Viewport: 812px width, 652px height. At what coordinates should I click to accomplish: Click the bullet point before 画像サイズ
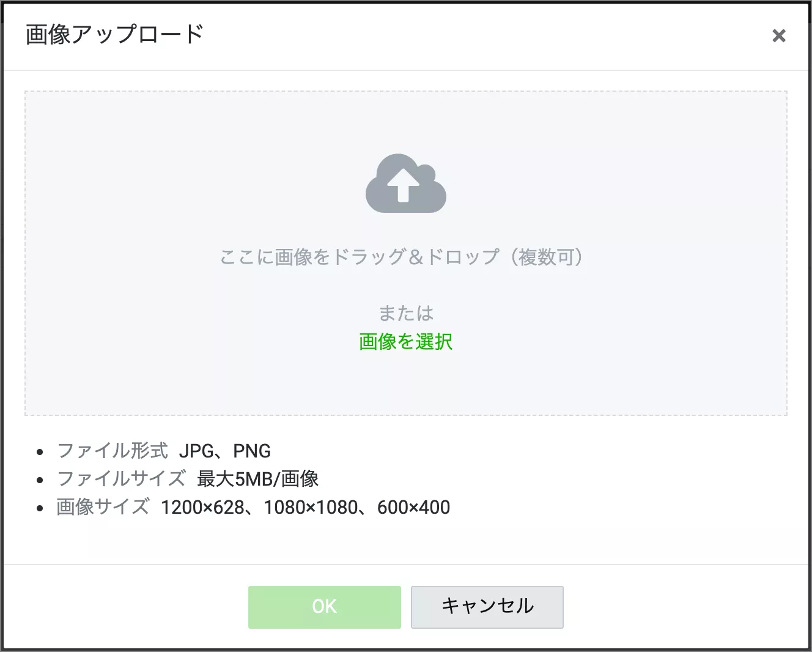[40, 508]
